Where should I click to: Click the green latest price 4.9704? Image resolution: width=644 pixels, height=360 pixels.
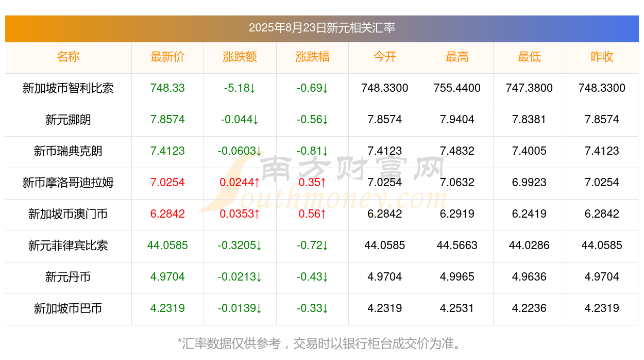pos(167,277)
